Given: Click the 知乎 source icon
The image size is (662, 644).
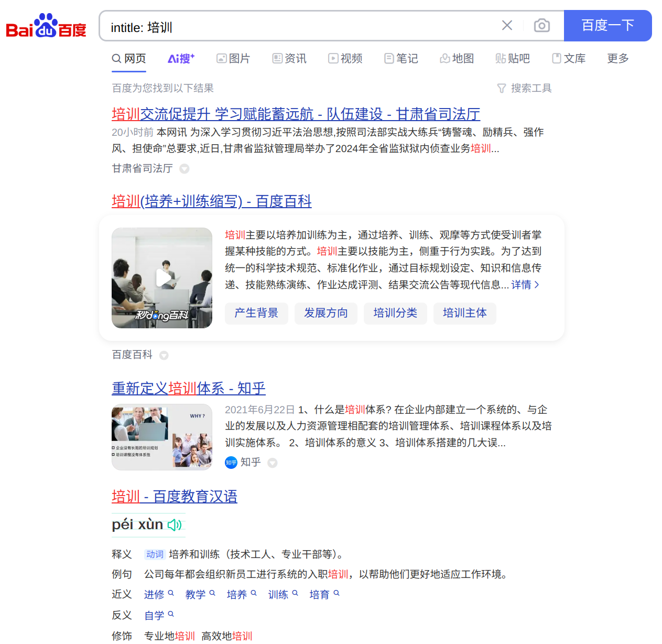Looking at the screenshot, I should (x=231, y=463).
